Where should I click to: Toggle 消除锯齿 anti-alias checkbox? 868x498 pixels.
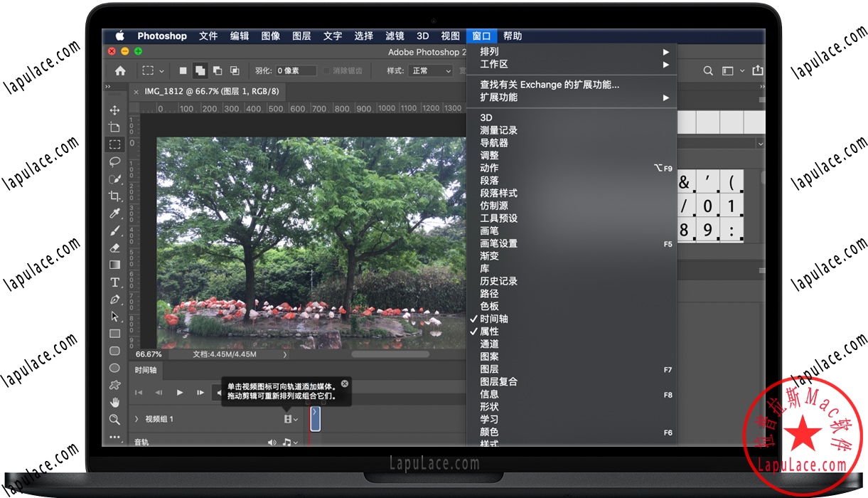[326, 70]
